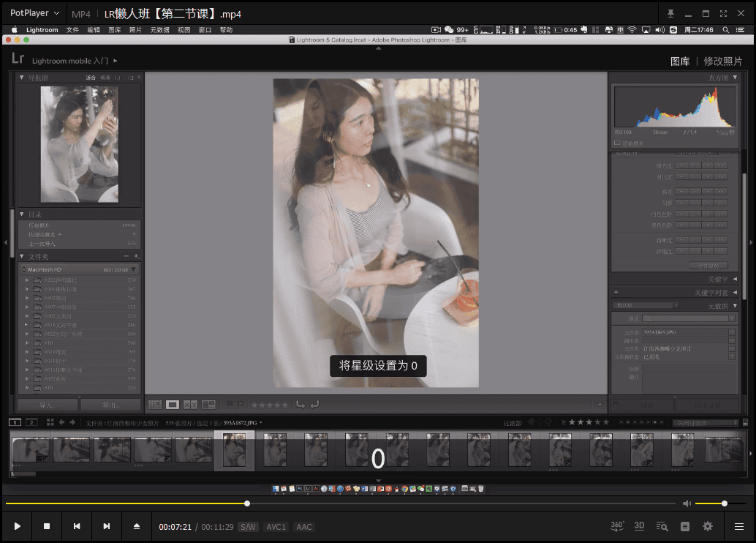Select 所有照片 in Catalog

80,225
